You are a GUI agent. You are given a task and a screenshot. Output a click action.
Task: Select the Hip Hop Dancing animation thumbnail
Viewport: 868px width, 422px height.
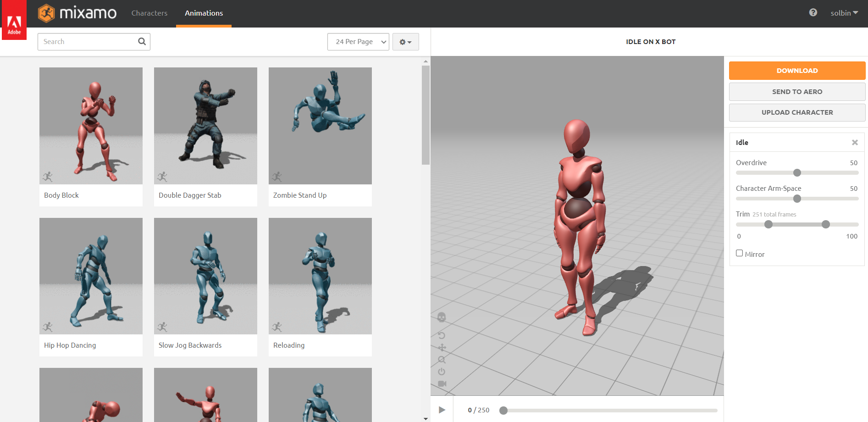coord(90,276)
